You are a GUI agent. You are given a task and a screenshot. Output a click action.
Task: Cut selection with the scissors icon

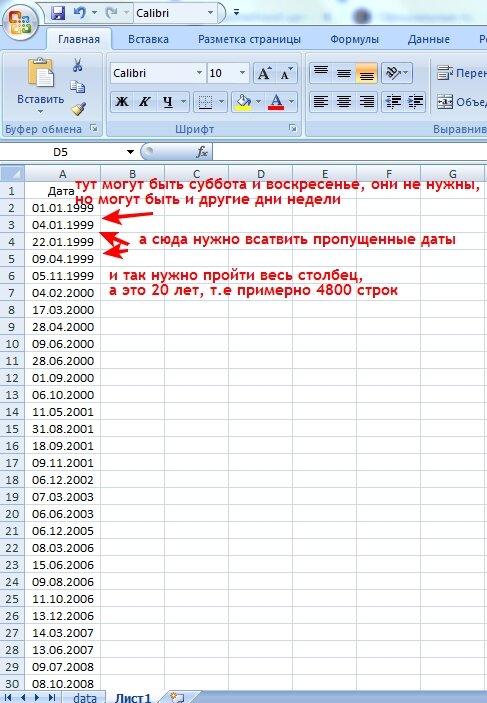(x=78, y=65)
